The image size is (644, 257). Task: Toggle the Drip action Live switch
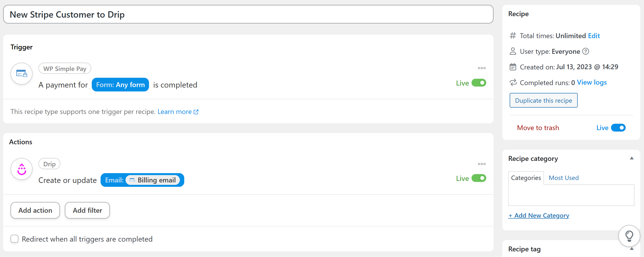point(479,178)
